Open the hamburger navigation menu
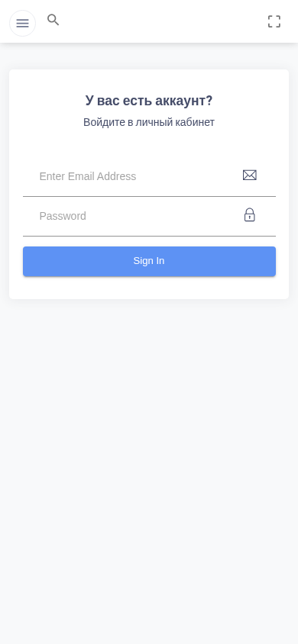The image size is (298, 644). pos(23,23)
